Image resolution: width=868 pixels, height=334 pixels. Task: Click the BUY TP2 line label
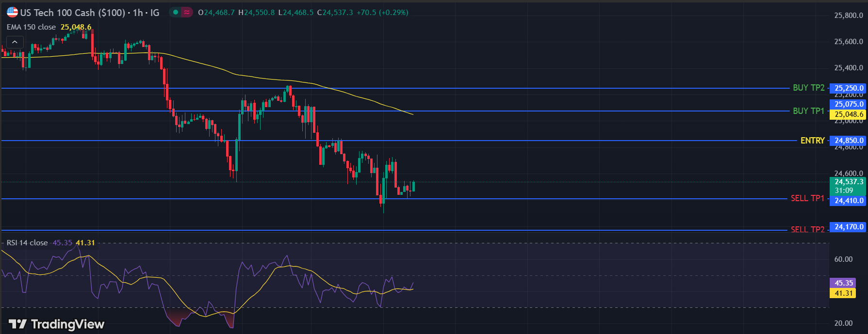click(808, 88)
